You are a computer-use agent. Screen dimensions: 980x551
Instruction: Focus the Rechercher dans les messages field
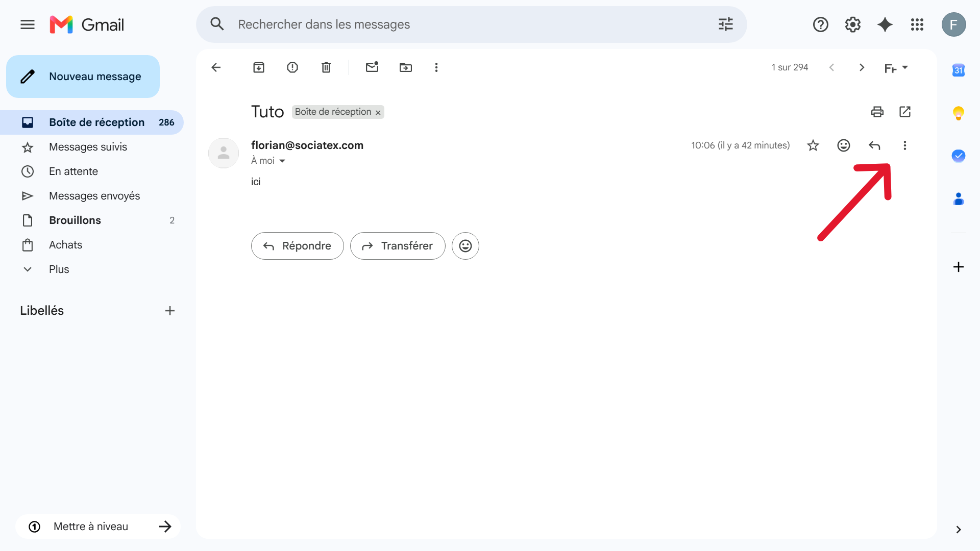click(x=471, y=24)
